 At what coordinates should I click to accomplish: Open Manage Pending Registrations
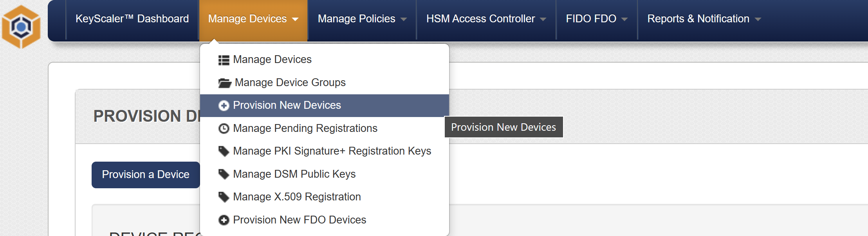[325, 128]
